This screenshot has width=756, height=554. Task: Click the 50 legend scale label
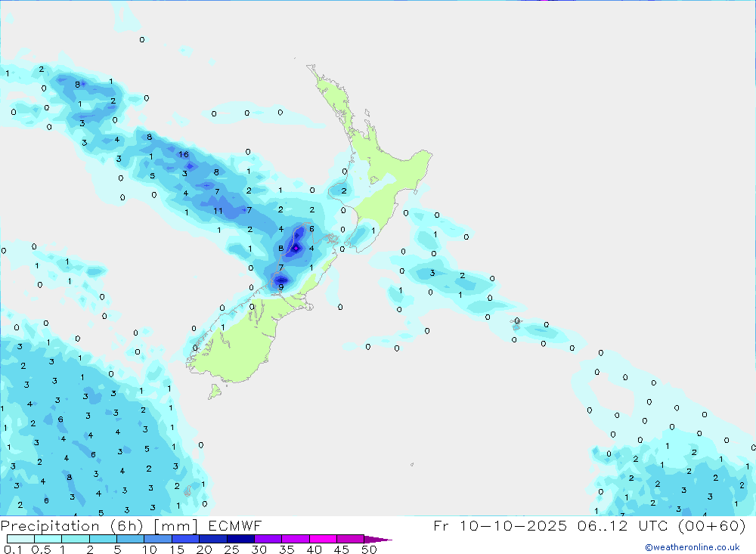(x=369, y=549)
